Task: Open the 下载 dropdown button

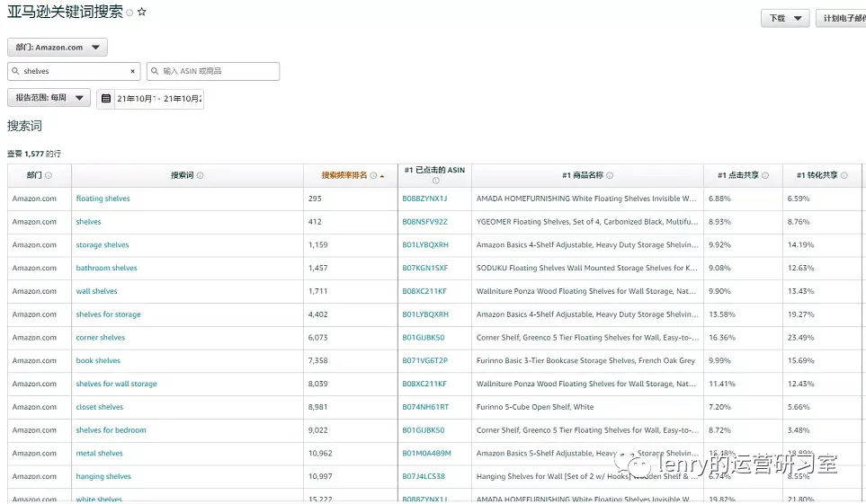Action: 785,18
